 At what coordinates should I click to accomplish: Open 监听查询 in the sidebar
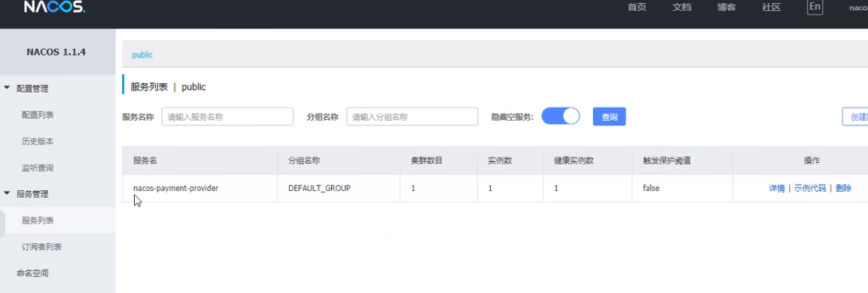coord(37,168)
